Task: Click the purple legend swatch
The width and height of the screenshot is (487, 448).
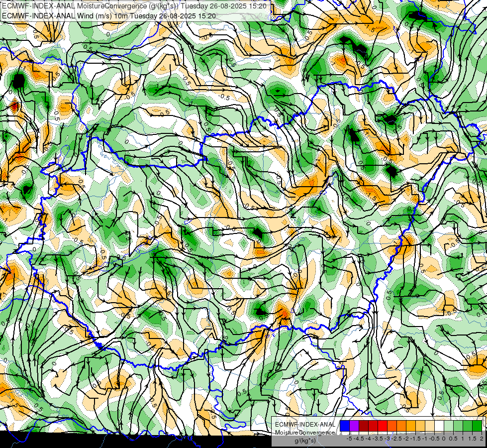Action: [x=354, y=426]
